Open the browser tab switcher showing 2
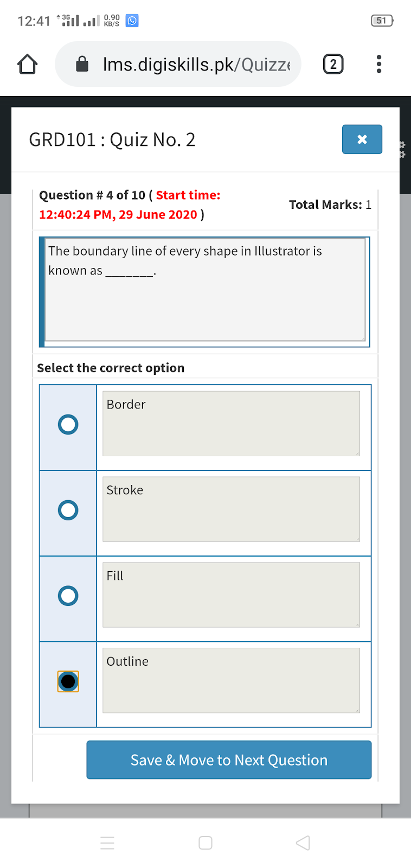This screenshot has width=411, height=868. [x=333, y=63]
